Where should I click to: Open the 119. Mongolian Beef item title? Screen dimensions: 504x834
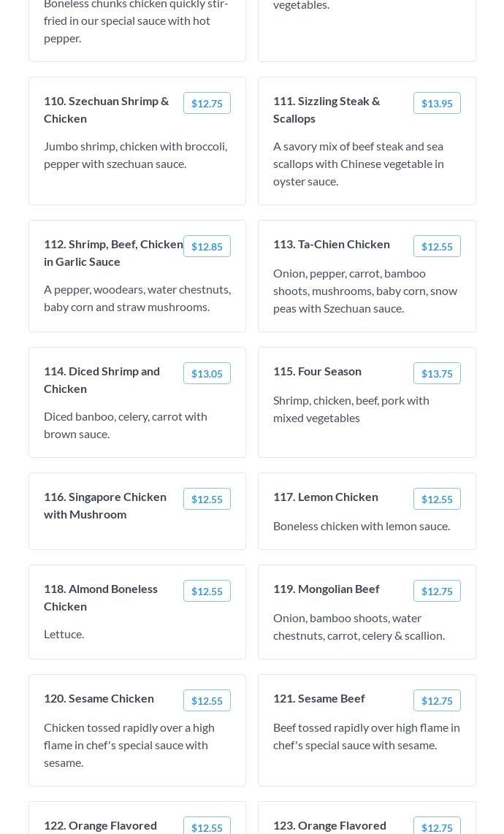(x=327, y=589)
